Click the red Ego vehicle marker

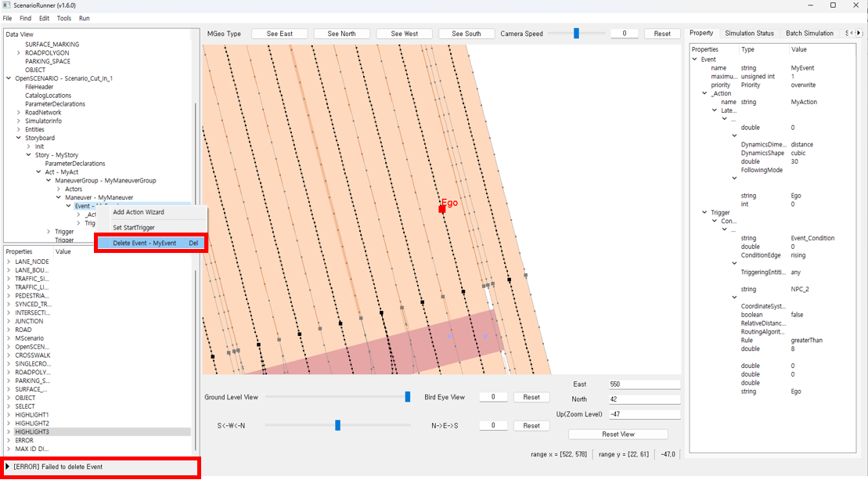click(441, 209)
